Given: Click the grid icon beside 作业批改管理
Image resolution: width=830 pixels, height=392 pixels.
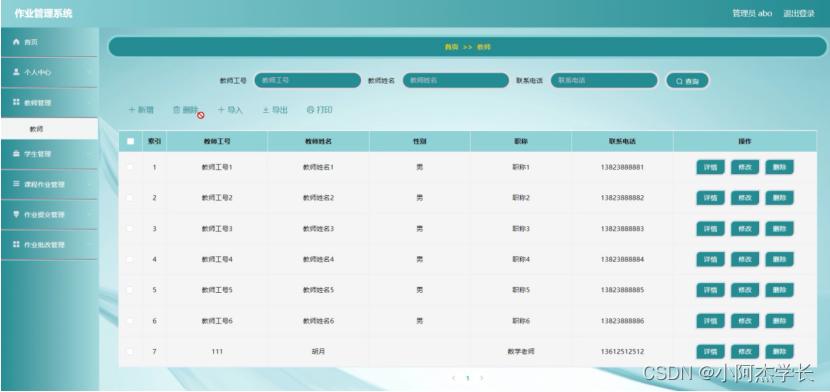Looking at the screenshot, I should coord(16,244).
